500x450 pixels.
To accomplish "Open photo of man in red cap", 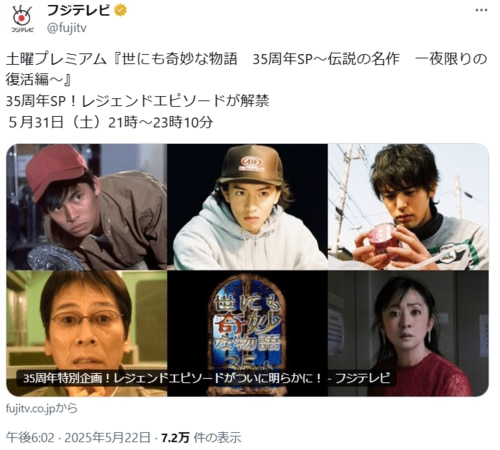I will (86, 207).
